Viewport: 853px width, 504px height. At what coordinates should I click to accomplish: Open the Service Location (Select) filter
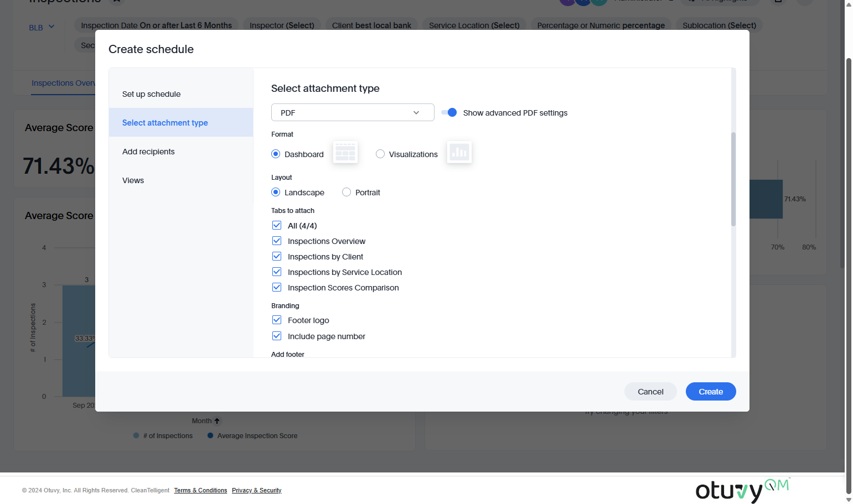point(474,25)
